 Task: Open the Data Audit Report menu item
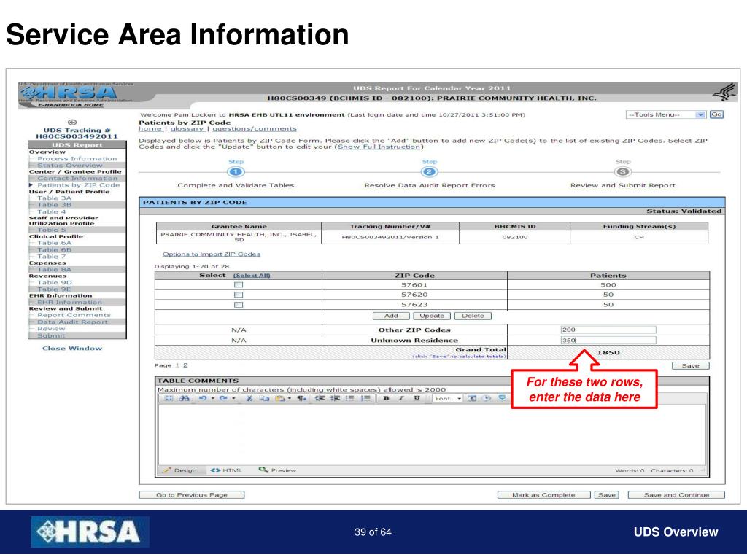coord(72,322)
